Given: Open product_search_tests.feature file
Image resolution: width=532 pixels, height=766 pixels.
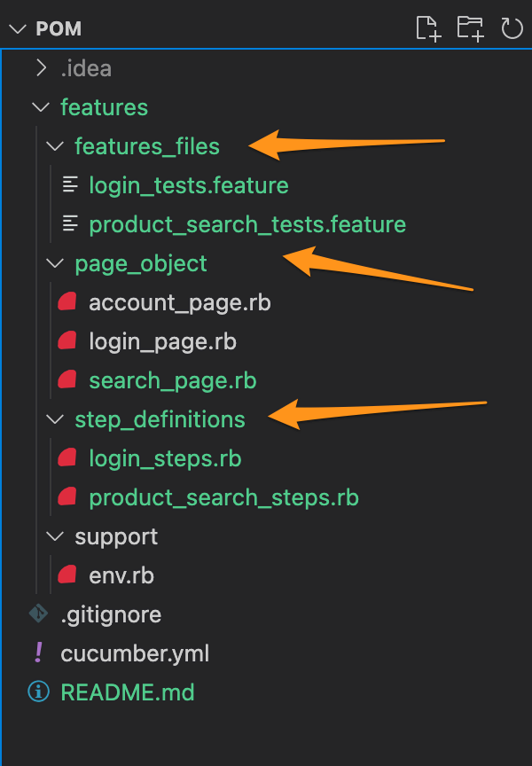Looking at the screenshot, I should tap(246, 224).
